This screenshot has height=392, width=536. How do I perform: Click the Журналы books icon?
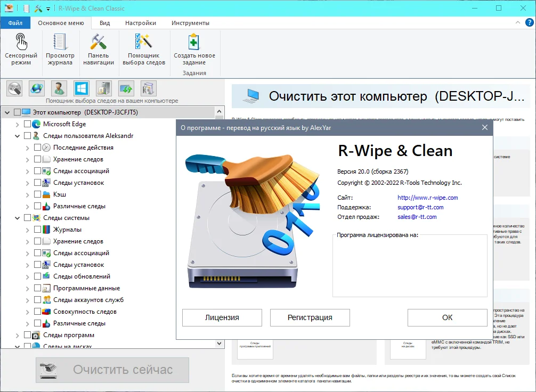pos(46,230)
